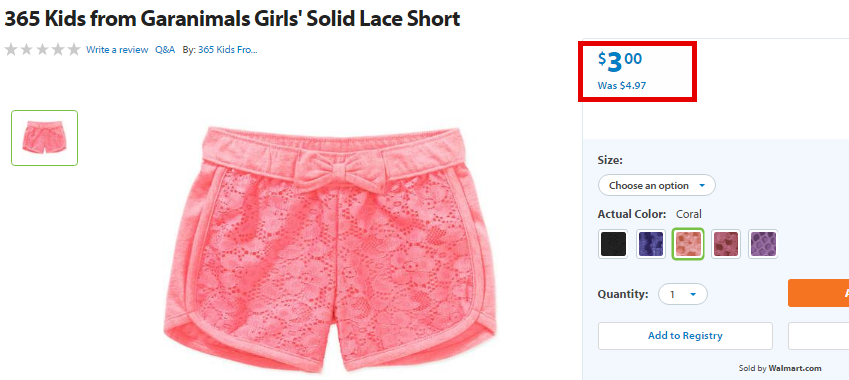Choose the purple color swatch
Image resolution: width=849 pixels, height=380 pixels.
pos(763,244)
